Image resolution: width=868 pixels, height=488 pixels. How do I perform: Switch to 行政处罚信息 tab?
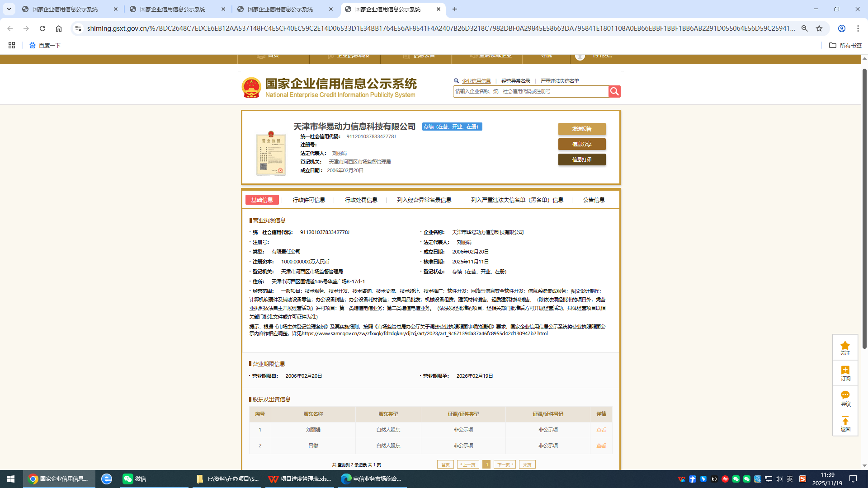[x=361, y=200]
